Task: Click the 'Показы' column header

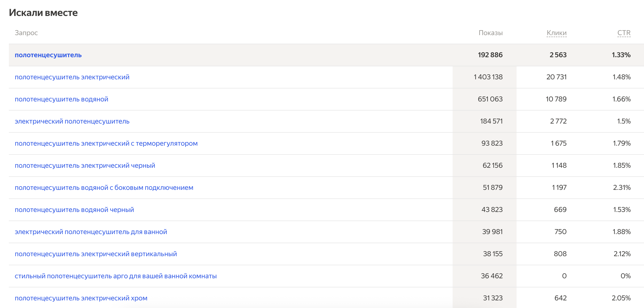Action: [491, 33]
